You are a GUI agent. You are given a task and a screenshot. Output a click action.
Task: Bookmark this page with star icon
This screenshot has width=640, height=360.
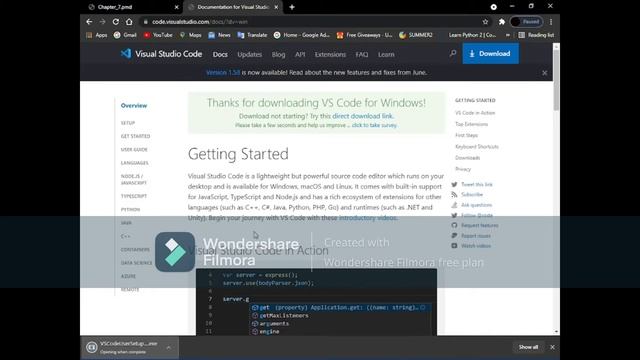coord(485,22)
